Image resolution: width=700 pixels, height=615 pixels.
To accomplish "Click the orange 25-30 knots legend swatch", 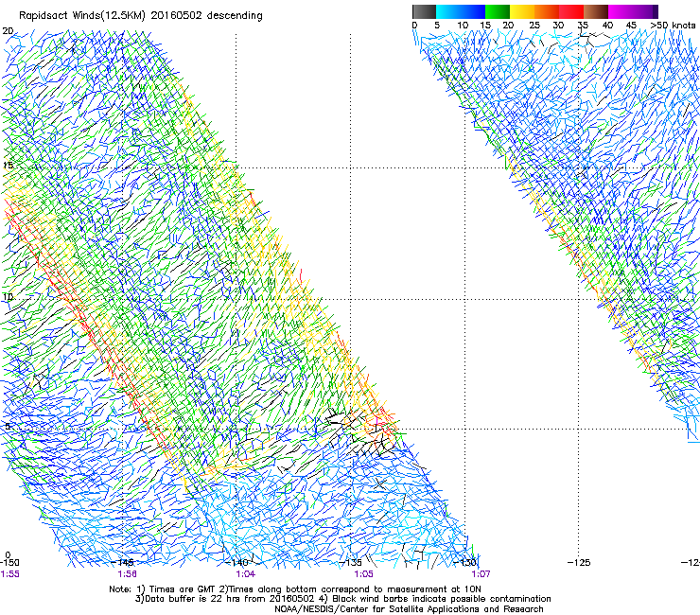I will [x=547, y=11].
